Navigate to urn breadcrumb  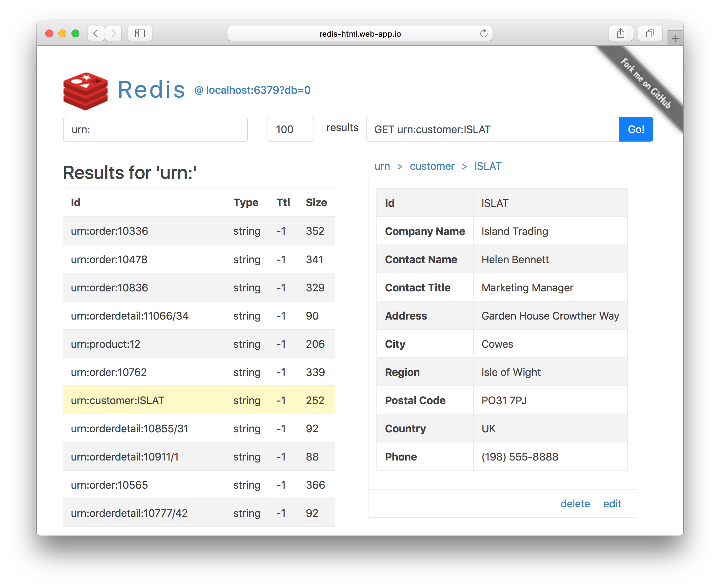pyautogui.click(x=382, y=166)
